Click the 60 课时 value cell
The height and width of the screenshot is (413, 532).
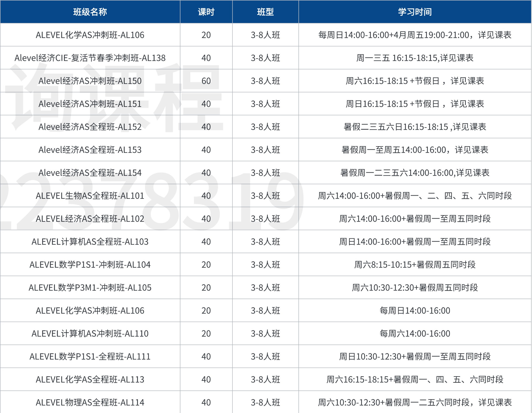coord(206,81)
